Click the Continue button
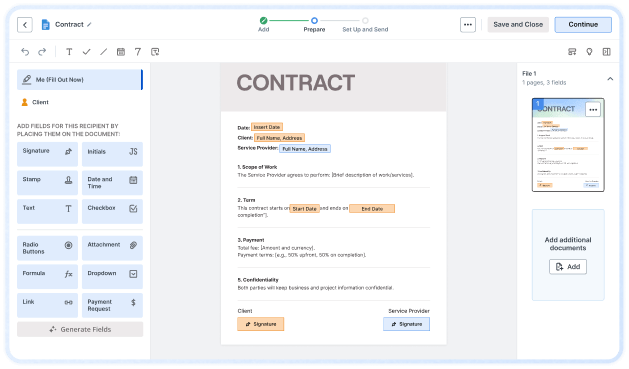 [x=583, y=24]
